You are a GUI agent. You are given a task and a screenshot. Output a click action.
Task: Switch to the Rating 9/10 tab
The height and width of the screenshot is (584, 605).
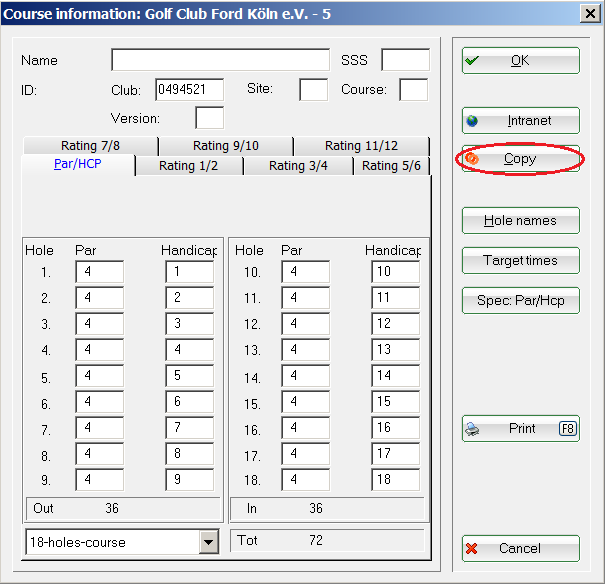point(226,146)
